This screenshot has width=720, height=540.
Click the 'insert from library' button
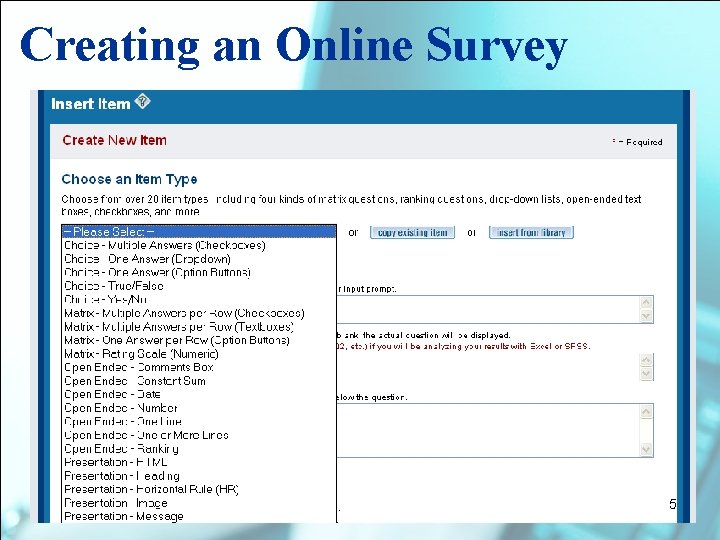[x=531, y=232]
